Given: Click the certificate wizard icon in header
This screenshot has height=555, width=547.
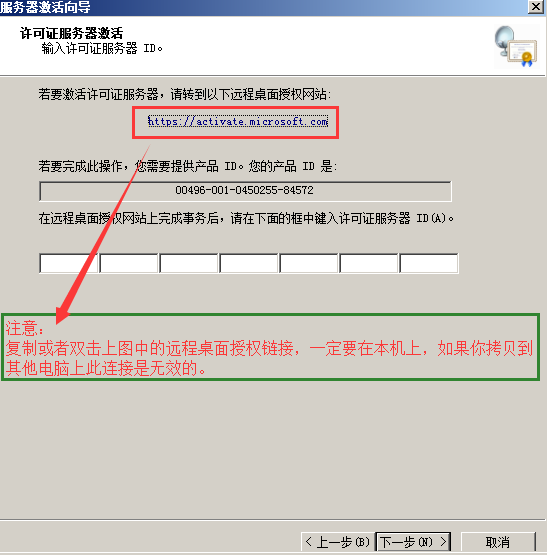Looking at the screenshot, I should [x=516, y=46].
